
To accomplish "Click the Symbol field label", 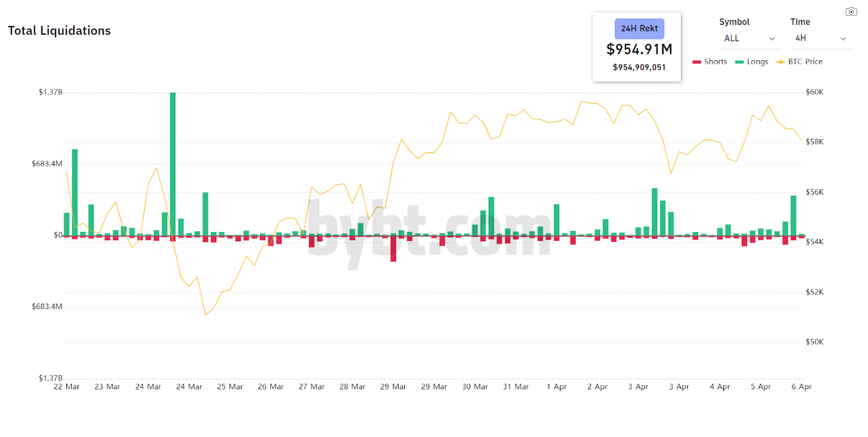I will click(734, 22).
